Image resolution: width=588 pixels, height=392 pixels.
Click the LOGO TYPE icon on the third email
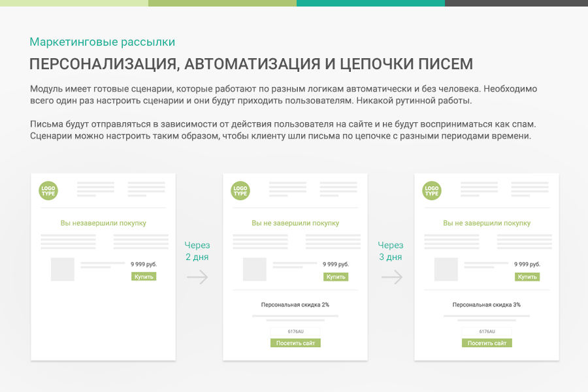coord(431,190)
